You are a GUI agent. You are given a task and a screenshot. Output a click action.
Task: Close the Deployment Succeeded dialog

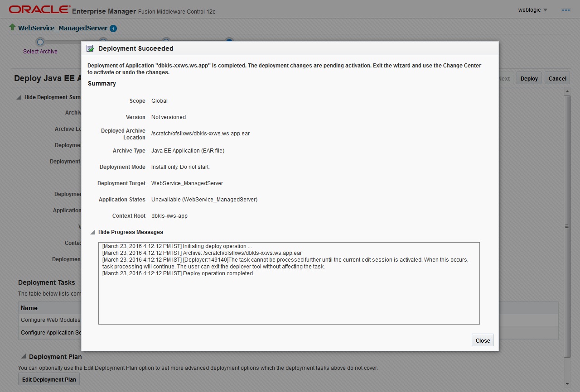click(x=483, y=340)
